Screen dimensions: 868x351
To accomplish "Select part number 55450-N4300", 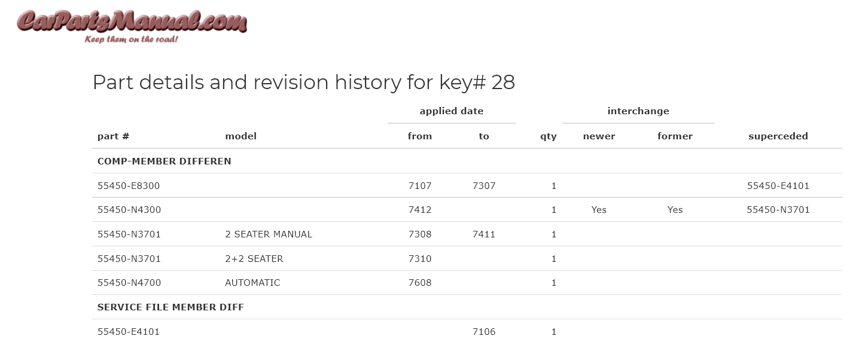I will coord(129,210).
